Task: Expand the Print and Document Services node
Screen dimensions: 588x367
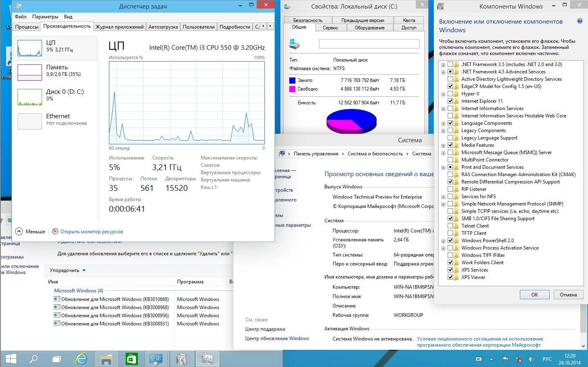Action: pyautogui.click(x=443, y=167)
